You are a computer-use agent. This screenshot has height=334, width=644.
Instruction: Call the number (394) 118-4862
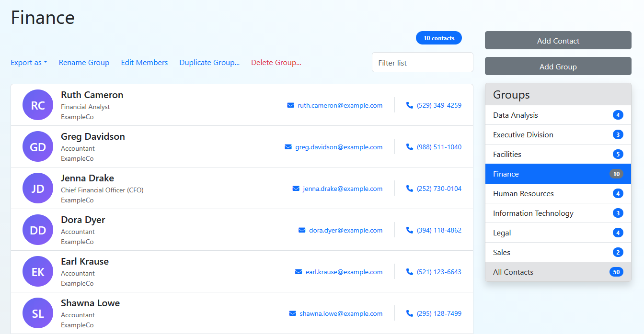coord(439,230)
